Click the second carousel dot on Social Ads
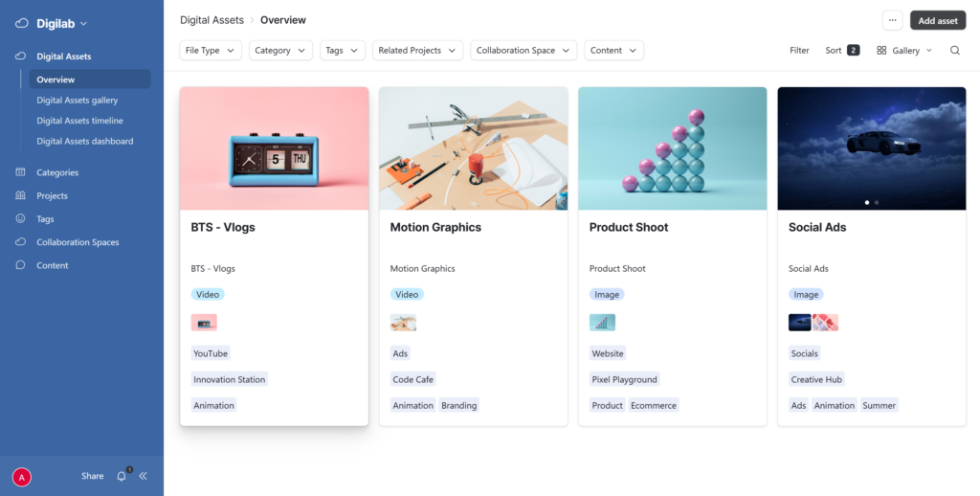The height and width of the screenshot is (496, 980). (877, 203)
